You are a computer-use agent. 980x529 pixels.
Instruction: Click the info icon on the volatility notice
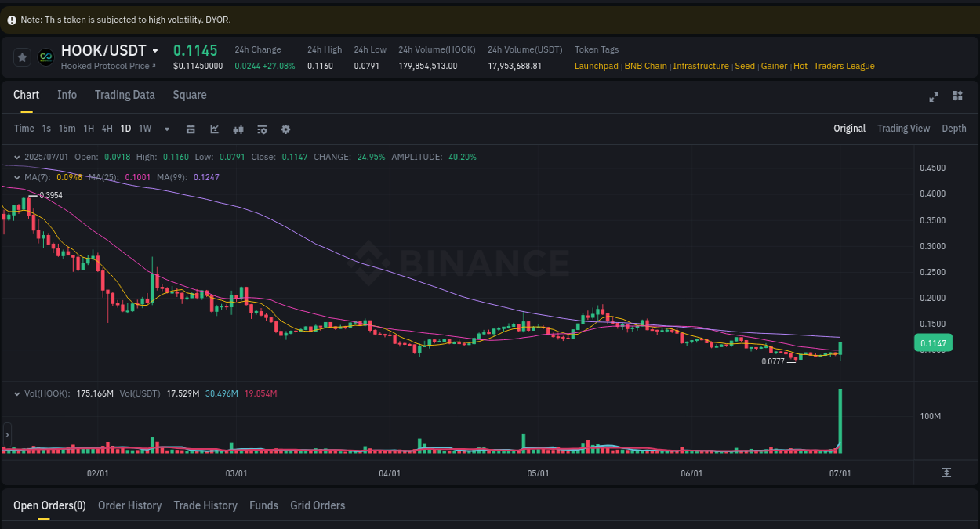coord(13,19)
